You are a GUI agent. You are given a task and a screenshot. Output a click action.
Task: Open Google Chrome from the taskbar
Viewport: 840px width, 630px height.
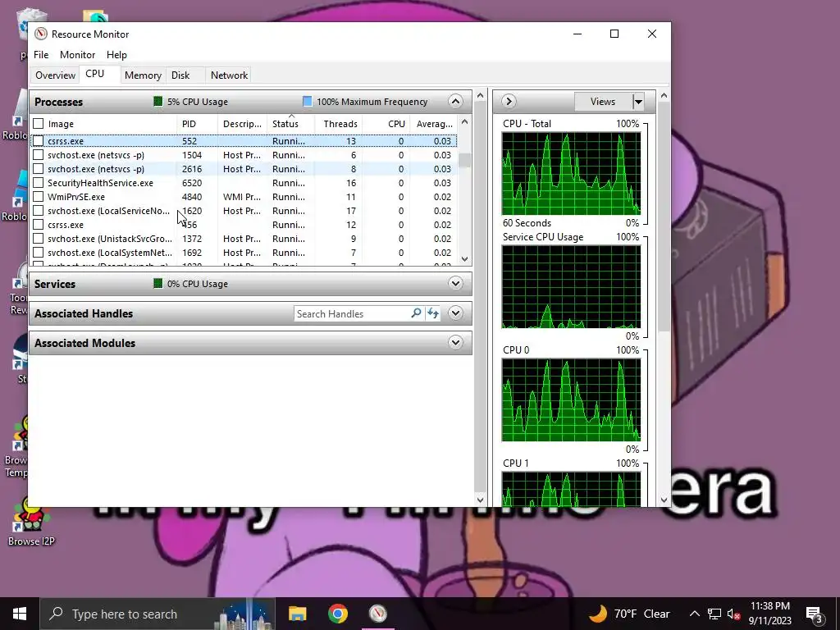(x=337, y=614)
